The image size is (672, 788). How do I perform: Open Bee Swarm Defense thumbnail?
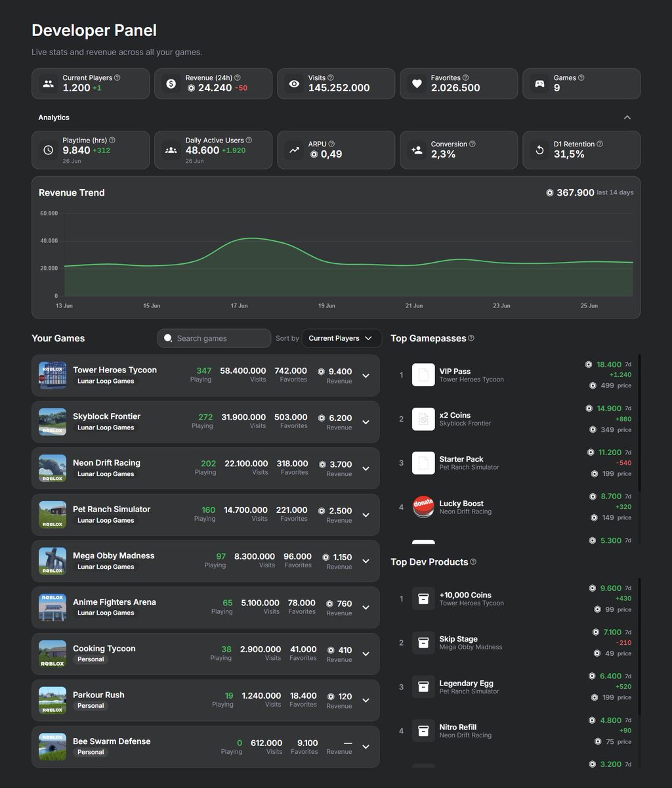coord(52,747)
